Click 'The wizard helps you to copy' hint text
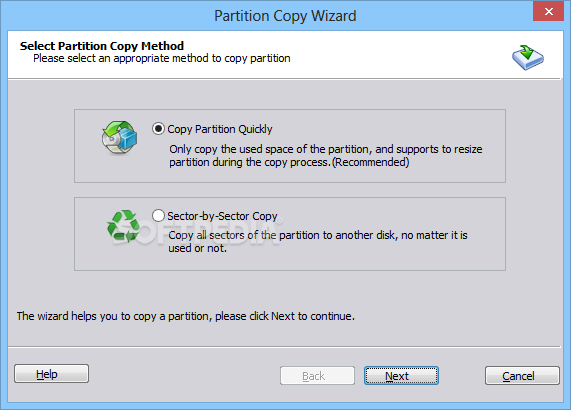Screen dimensions: 571x410 coord(185,316)
